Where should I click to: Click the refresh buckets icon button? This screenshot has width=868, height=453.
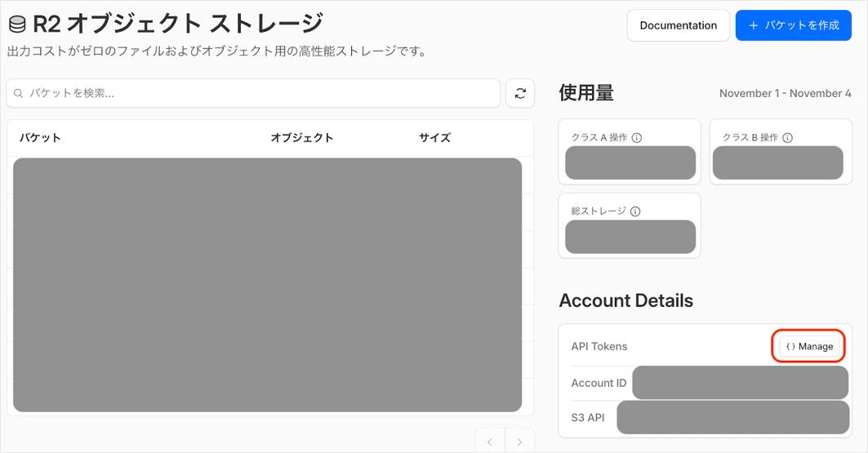[520, 94]
